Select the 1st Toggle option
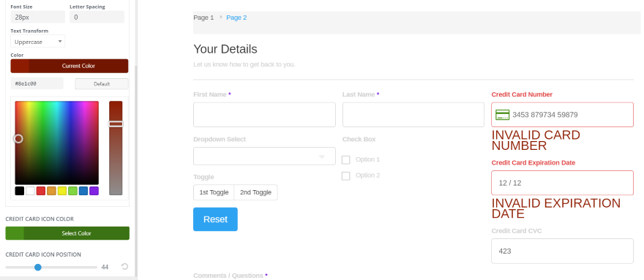 coord(214,192)
